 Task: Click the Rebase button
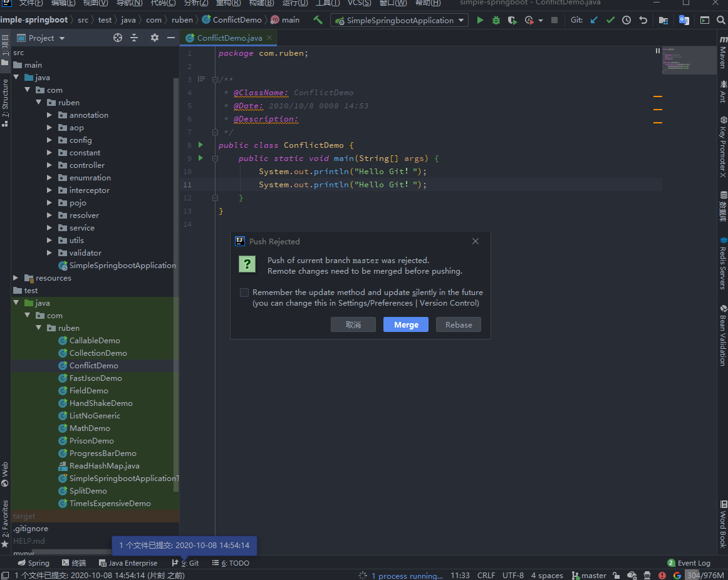[459, 324]
